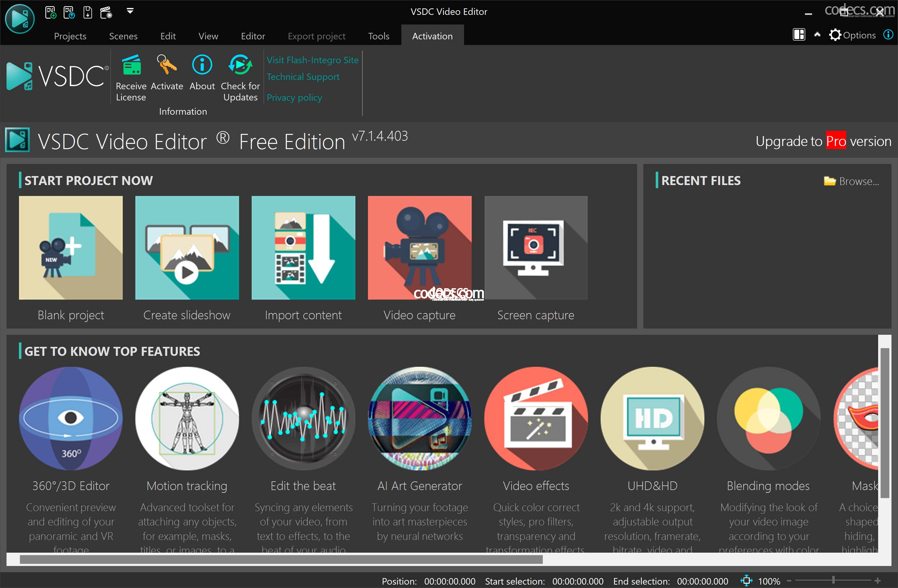Click Save project quick-access icon

click(87, 12)
